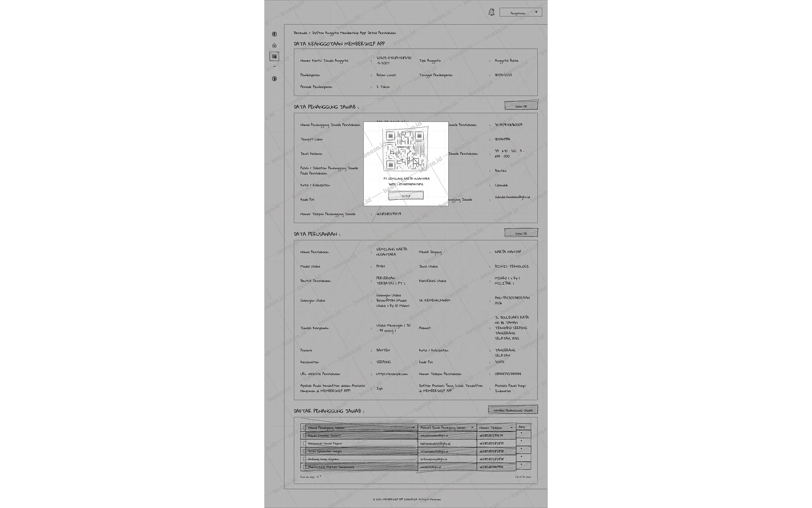The width and height of the screenshot is (812, 508).
Task: Tick the select-all checkbox in table header
Action: (x=304, y=428)
